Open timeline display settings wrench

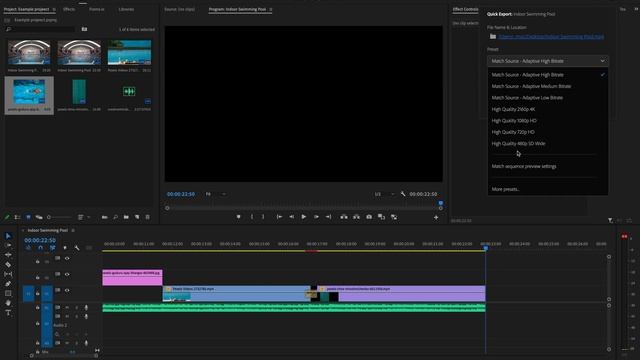pyautogui.click(x=77, y=248)
